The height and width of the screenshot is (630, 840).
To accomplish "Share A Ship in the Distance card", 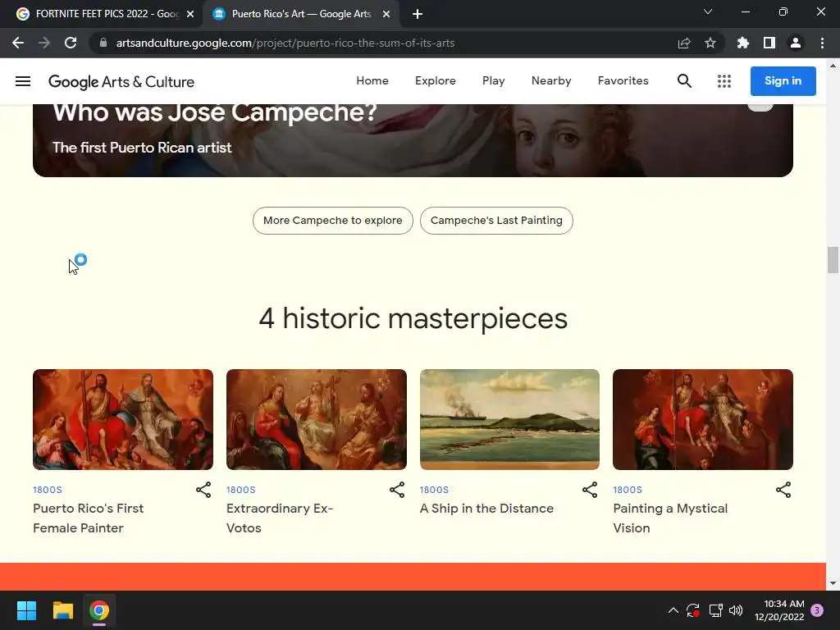I will pos(590,490).
